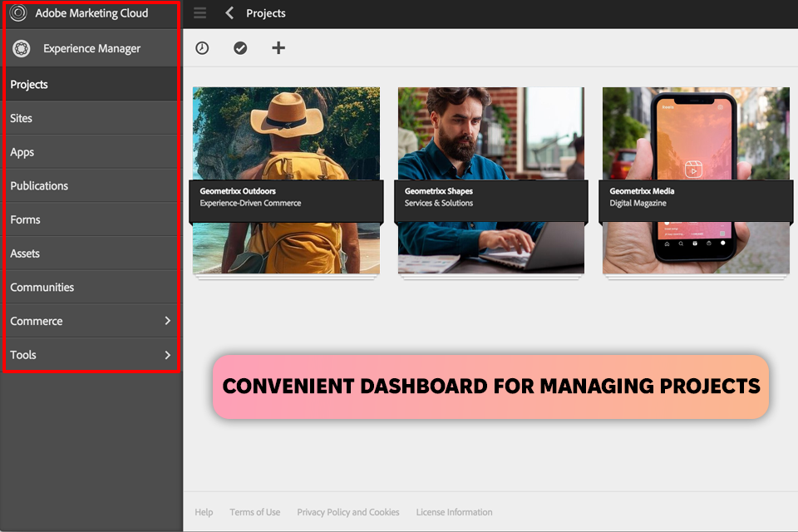The image size is (798, 532).
Task: Expand the Tools submenu chevron
Action: click(167, 355)
